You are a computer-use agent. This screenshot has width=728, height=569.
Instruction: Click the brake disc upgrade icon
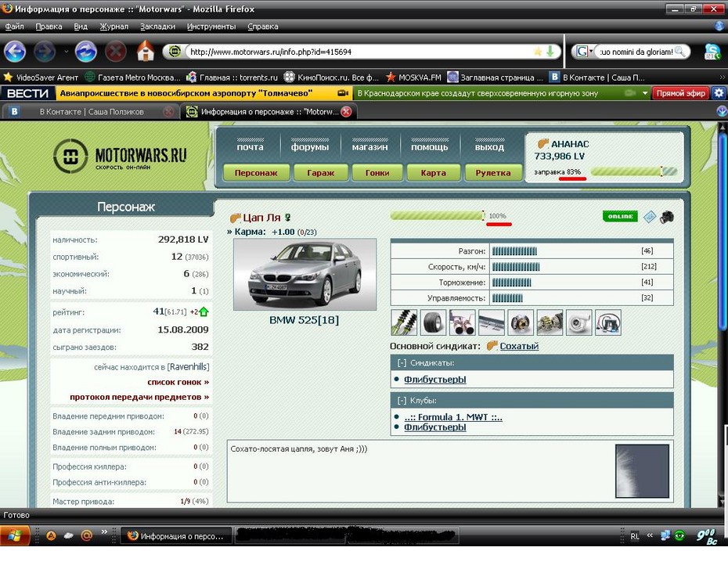521,322
